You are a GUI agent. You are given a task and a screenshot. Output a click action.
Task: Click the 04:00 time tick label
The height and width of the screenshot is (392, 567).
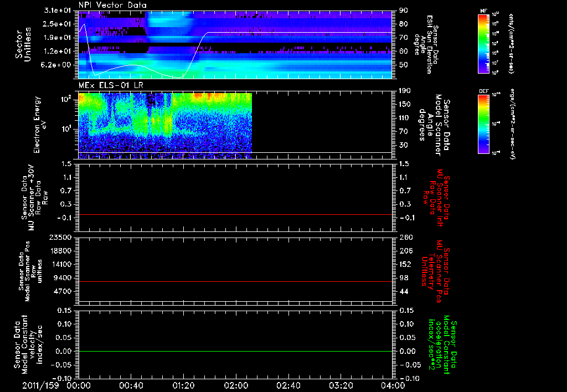393,385
